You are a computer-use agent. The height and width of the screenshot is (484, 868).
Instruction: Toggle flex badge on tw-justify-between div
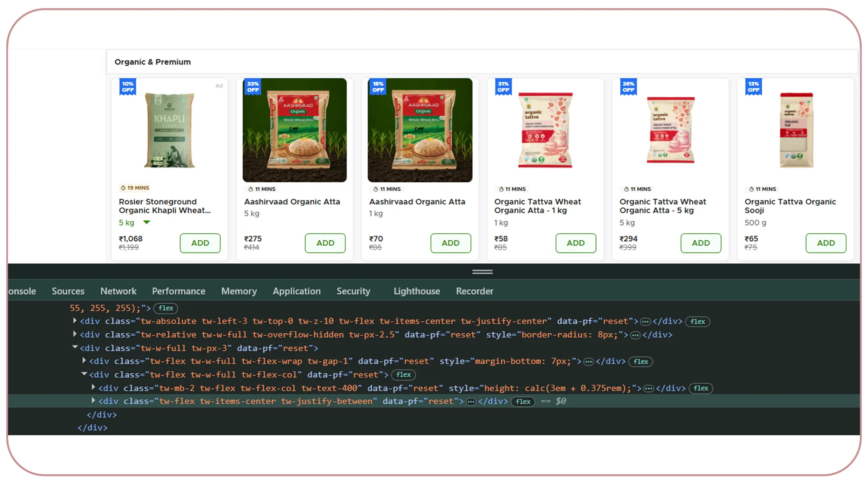tap(523, 402)
